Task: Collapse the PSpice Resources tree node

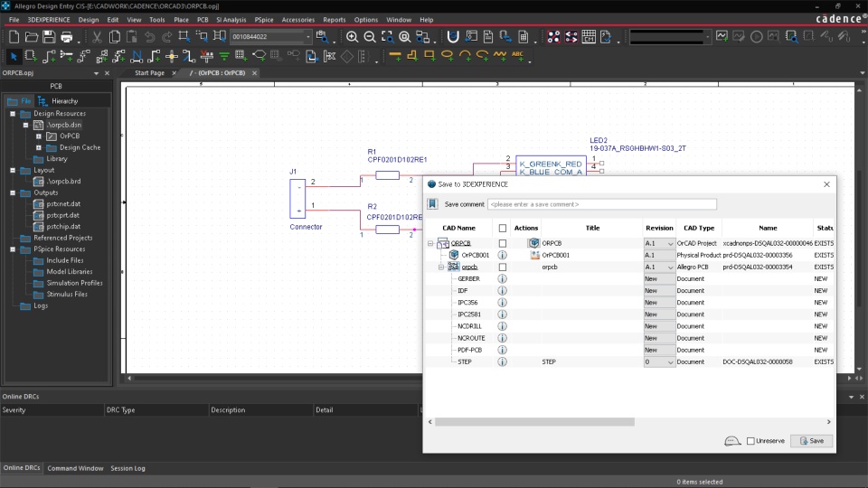Action: (14, 249)
